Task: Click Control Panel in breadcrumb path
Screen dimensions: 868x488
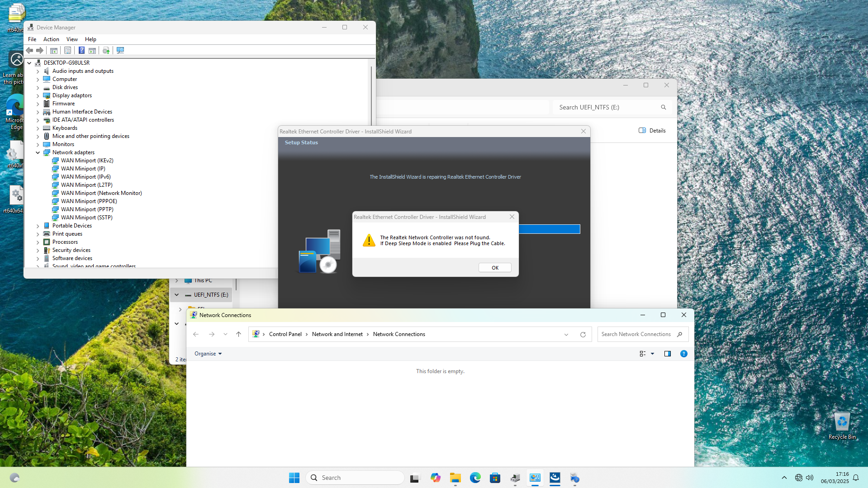Action: pyautogui.click(x=285, y=334)
